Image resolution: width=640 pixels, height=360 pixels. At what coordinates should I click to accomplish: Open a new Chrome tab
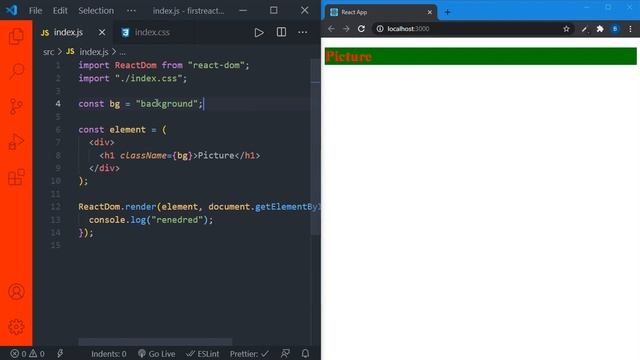[x=447, y=12]
